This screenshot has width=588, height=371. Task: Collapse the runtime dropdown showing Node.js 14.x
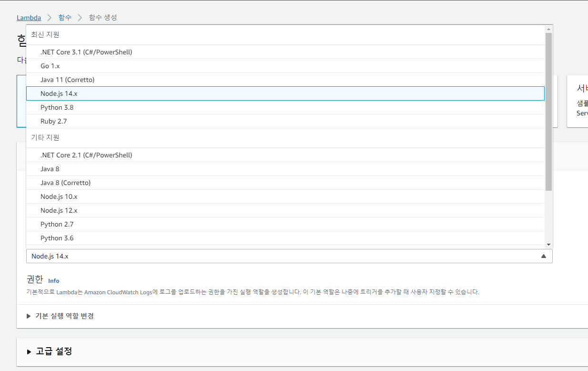(289, 256)
